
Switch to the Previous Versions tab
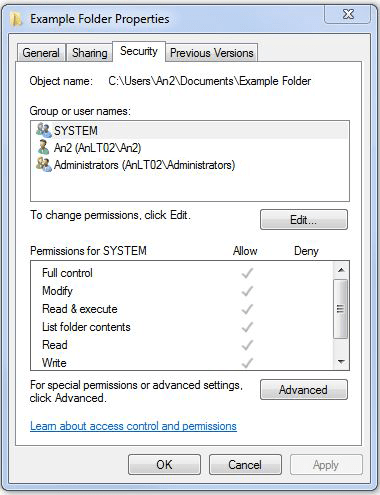point(212,53)
